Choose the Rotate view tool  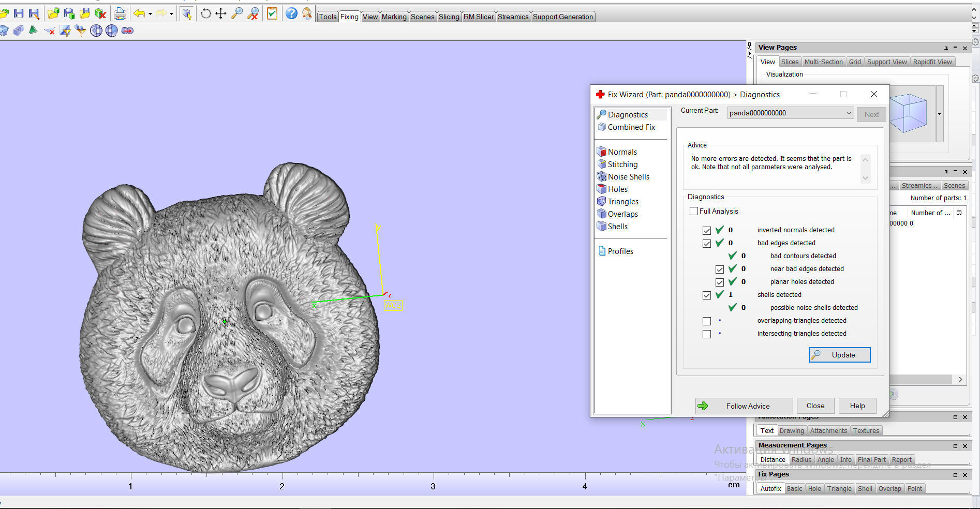206,13
